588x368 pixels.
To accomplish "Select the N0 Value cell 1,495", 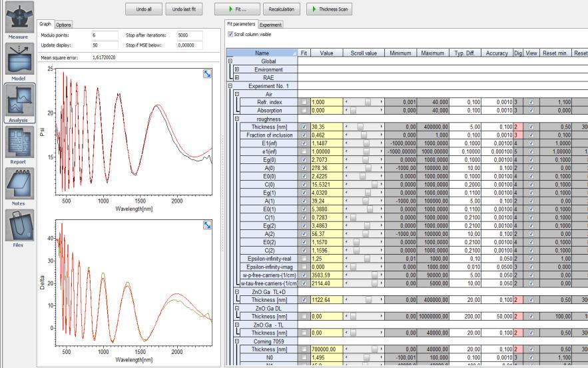I will (x=326, y=358).
